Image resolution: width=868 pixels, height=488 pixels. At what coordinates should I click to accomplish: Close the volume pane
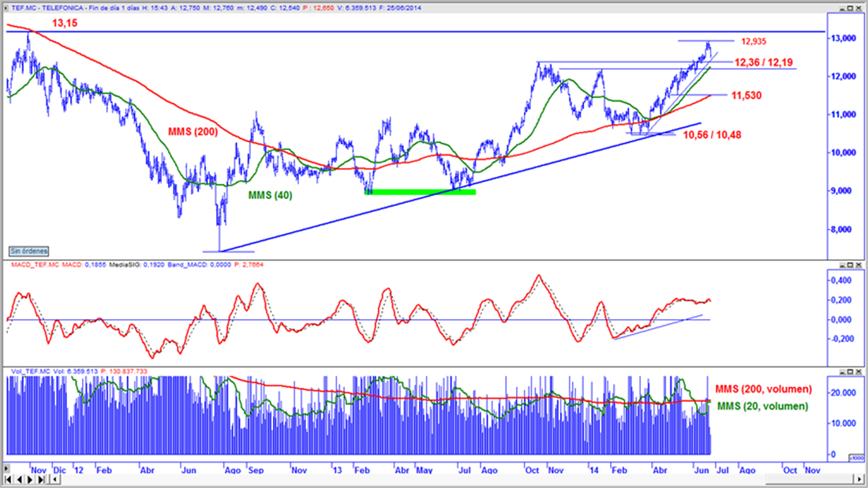point(859,372)
